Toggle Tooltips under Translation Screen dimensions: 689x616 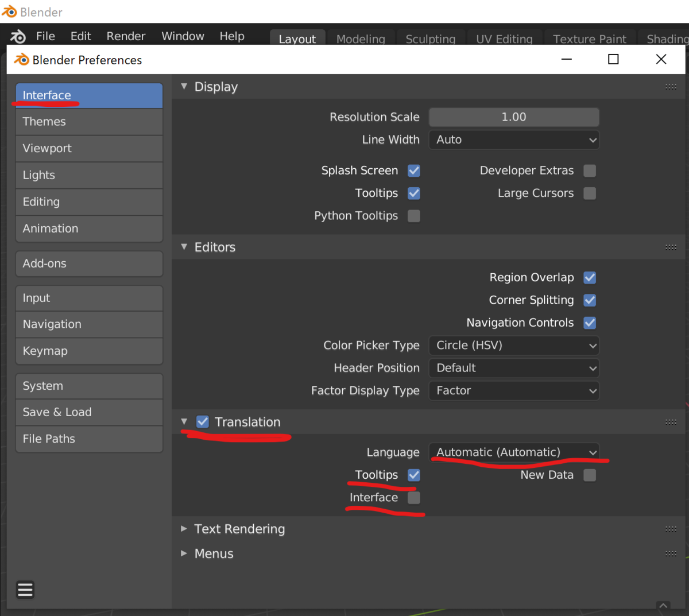[x=414, y=475]
